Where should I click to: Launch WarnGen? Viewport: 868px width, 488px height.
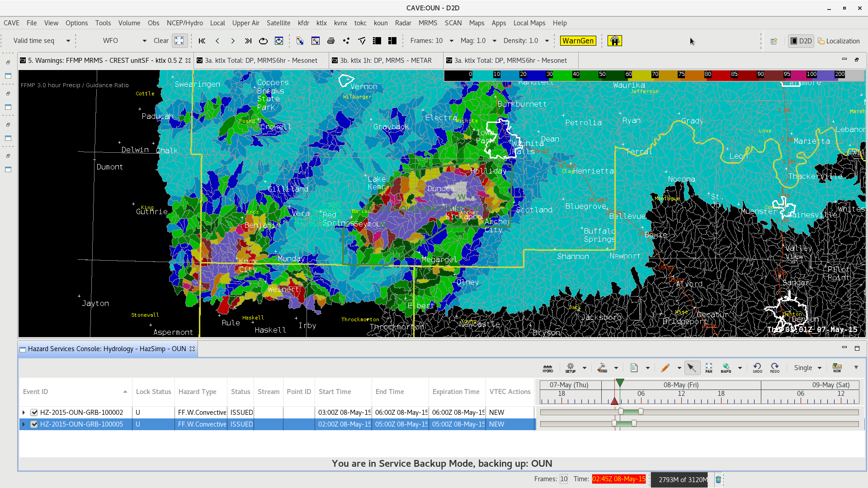[578, 41]
